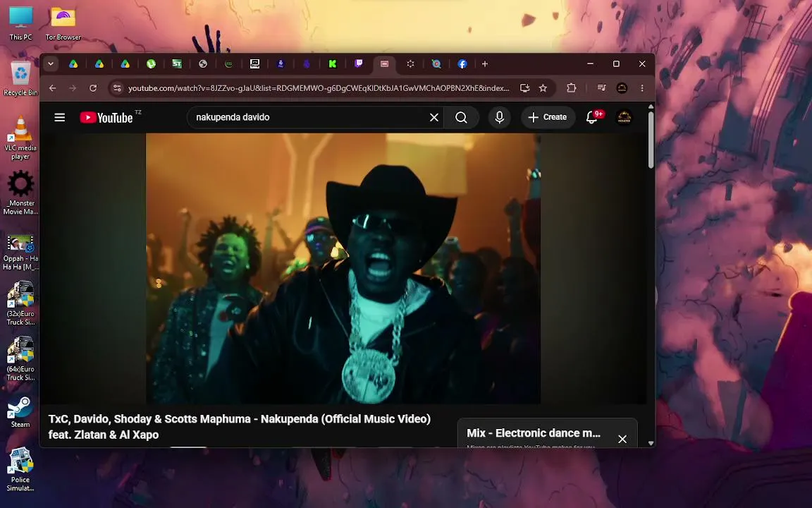Select the (32x)Euro Truck Simulator shortcut
The image size is (812, 508).
20,303
